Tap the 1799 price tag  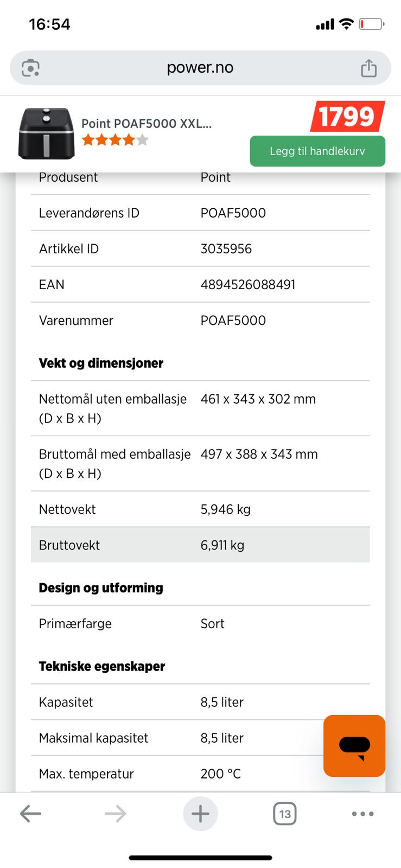pyautogui.click(x=347, y=116)
